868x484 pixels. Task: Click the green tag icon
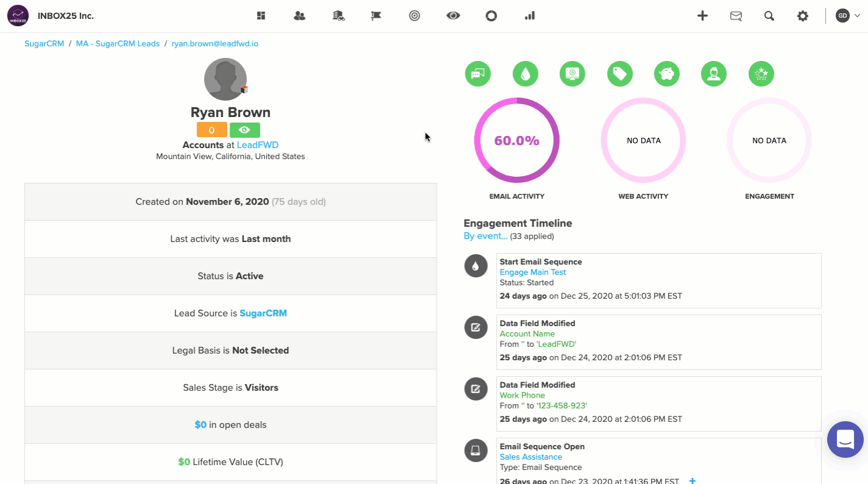coord(620,74)
